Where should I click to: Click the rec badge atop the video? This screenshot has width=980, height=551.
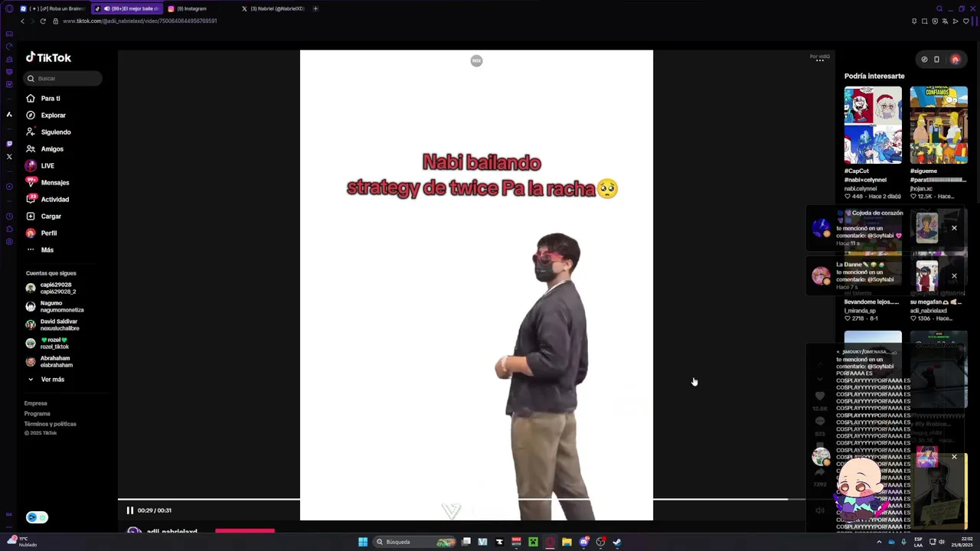click(476, 60)
